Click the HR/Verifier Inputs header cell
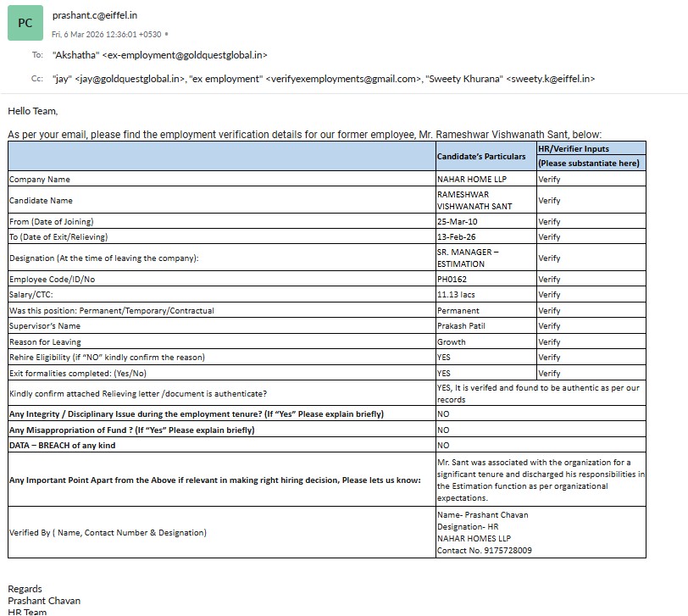The width and height of the screenshot is (688, 616). pos(591,148)
